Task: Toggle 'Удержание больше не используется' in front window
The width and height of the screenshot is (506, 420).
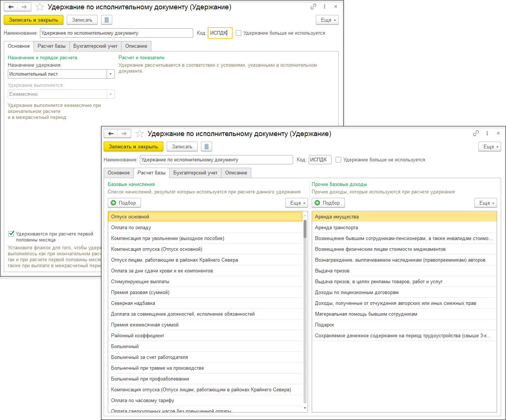Action: [339, 160]
